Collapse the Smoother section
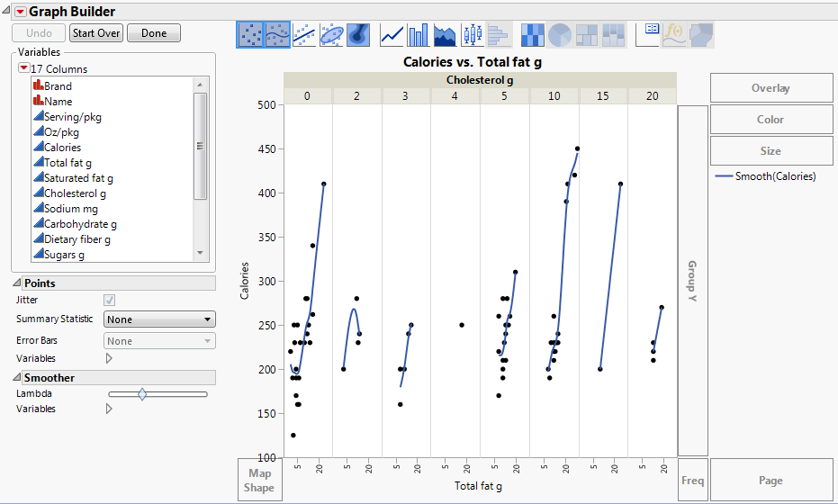The width and height of the screenshot is (838, 504). (17, 377)
